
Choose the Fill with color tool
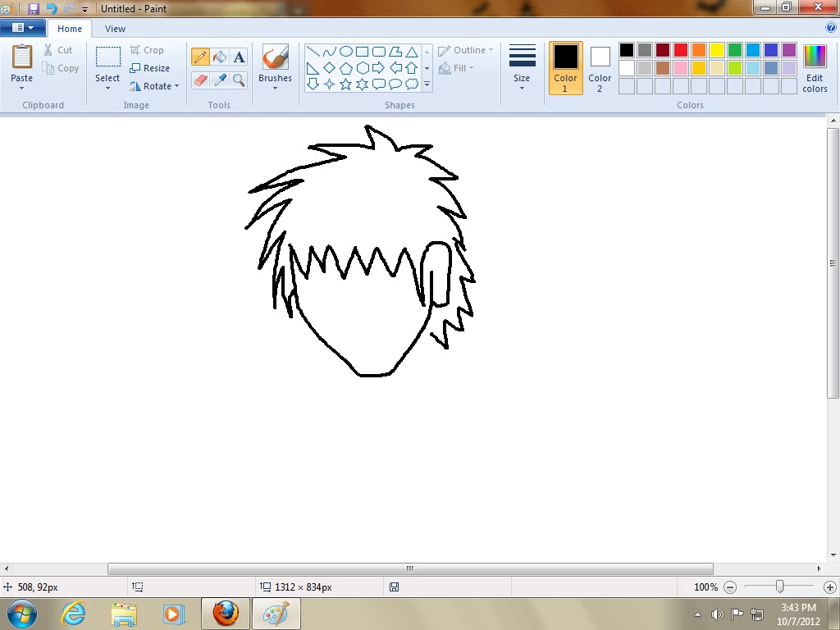pos(218,57)
